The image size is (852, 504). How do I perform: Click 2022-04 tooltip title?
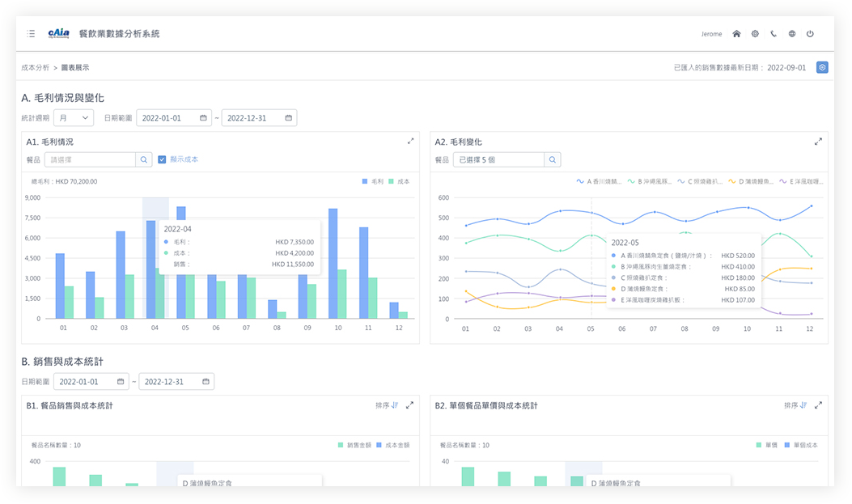click(x=177, y=229)
